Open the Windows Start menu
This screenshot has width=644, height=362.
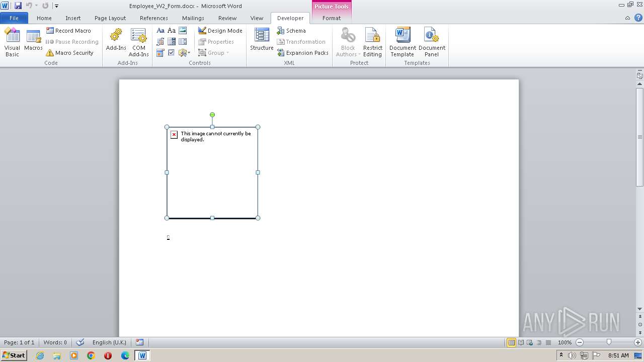14,355
